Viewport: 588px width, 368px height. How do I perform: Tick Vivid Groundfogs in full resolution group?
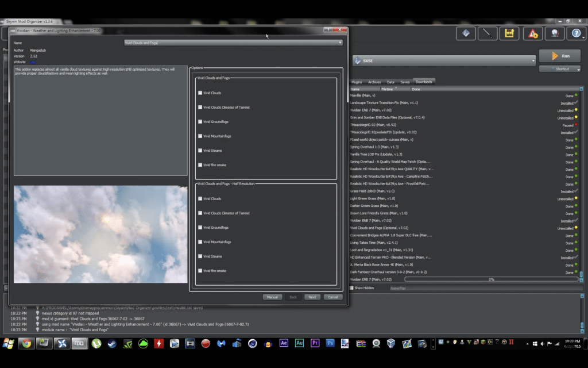tap(200, 122)
